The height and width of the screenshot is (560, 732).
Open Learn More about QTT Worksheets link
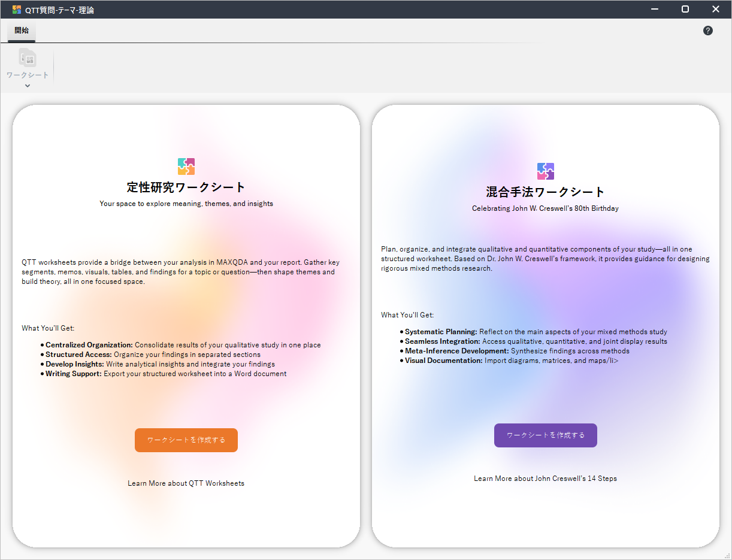pyautogui.click(x=186, y=483)
